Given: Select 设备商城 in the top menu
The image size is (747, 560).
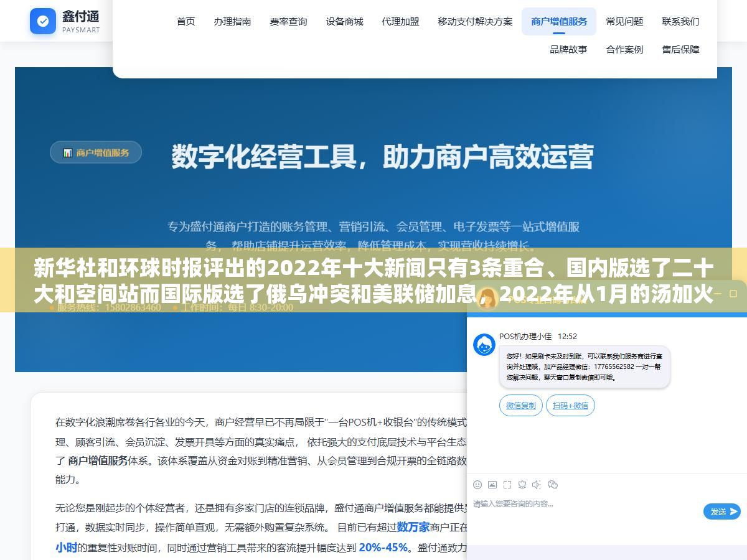Looking at the screenshot, I should pyautogui.click(x=344, y=21).
